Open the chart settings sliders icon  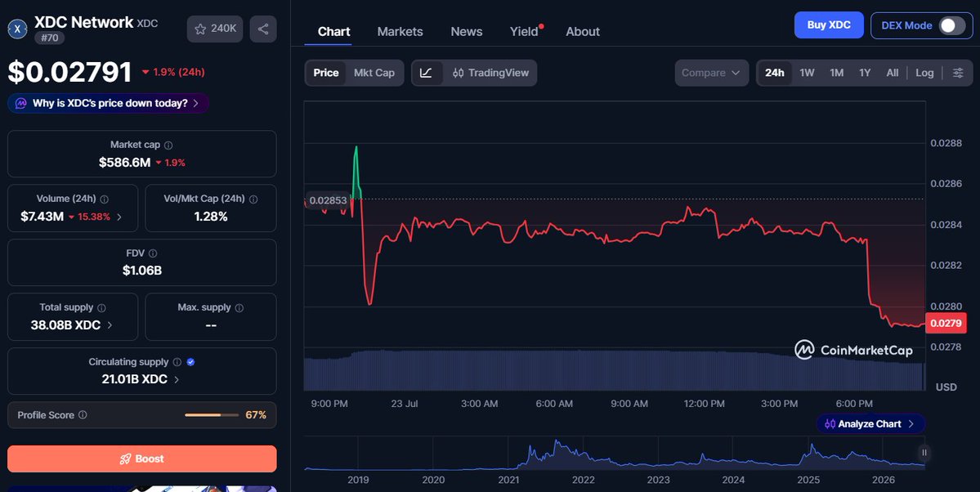click(x=958, y=73)
